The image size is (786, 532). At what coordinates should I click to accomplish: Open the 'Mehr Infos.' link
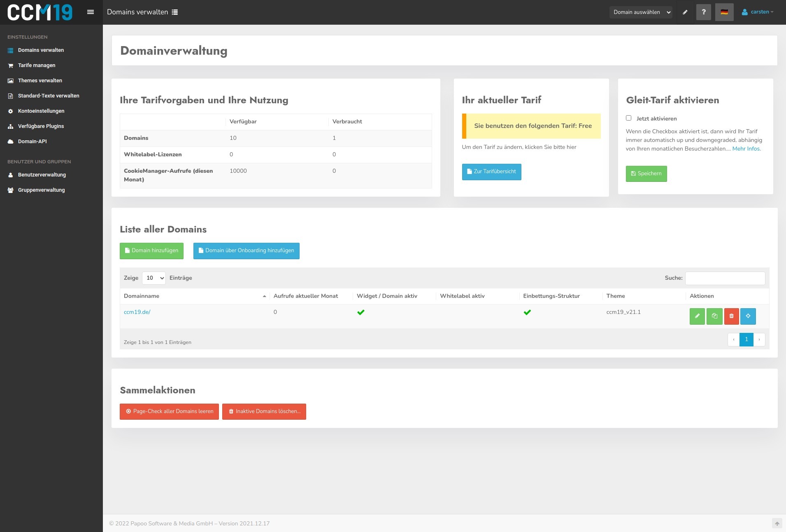746,149
